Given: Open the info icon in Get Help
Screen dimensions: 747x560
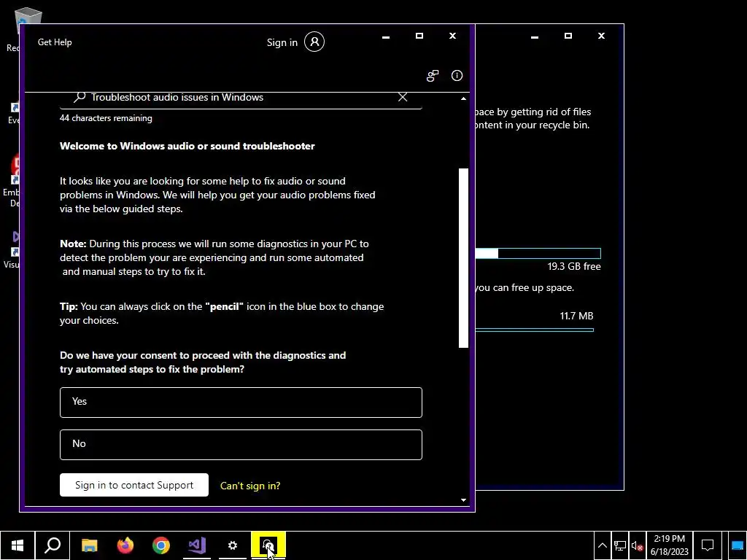Looking at the screenshot, I should (x=457, y=75).
